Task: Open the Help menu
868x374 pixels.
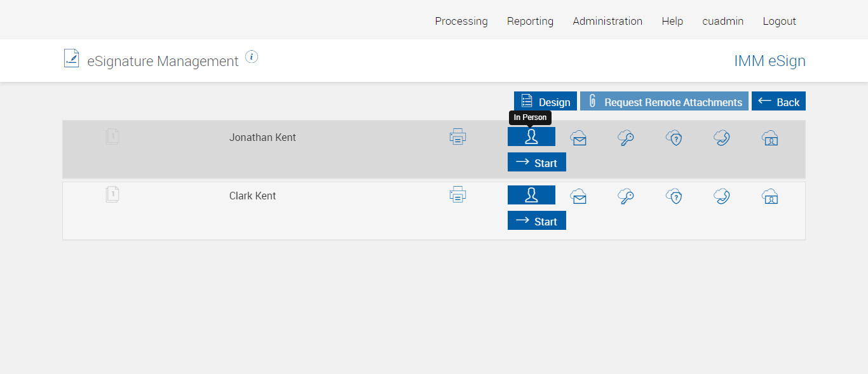Action: coord(672,21)
